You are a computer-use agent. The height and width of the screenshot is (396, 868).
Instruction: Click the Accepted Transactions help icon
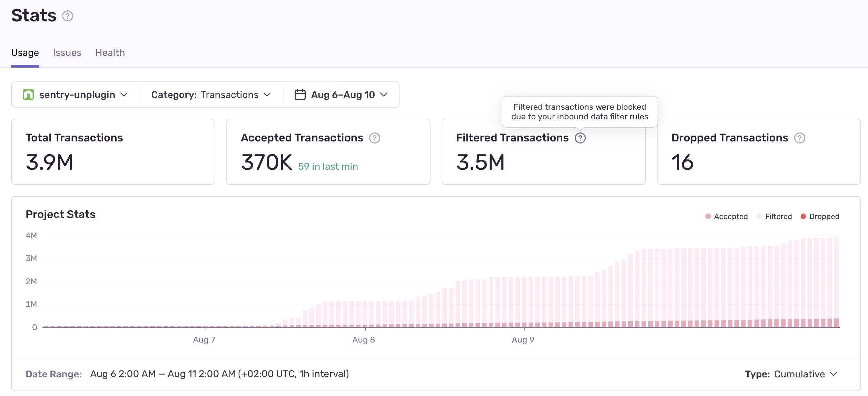tap(375, 138)
